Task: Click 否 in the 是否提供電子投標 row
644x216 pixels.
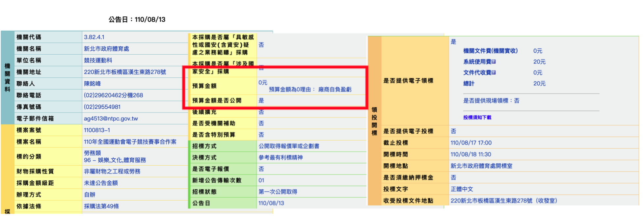Action: (x=453, y=131)
